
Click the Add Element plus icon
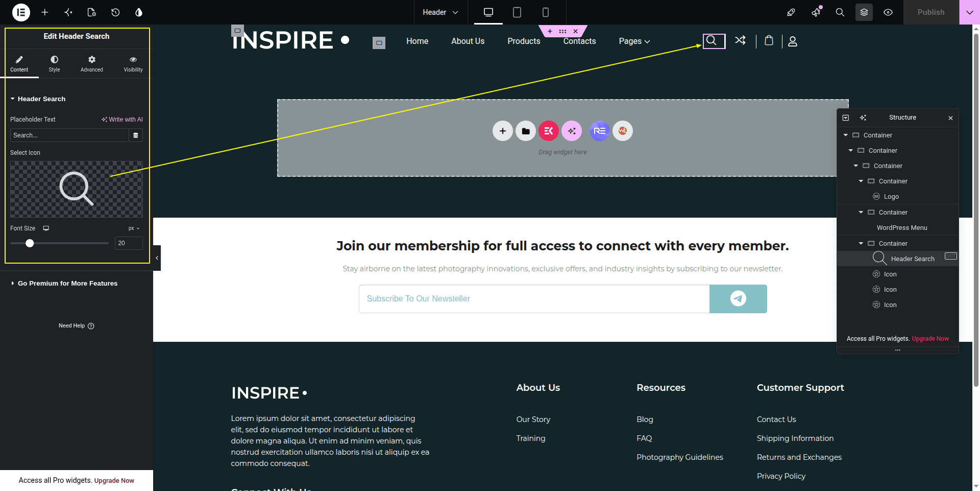(x=45, y=12)
